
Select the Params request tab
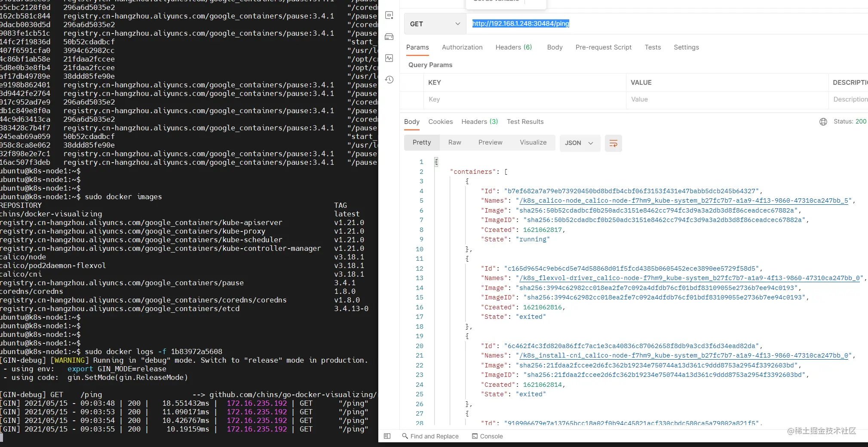coord(417,47)
